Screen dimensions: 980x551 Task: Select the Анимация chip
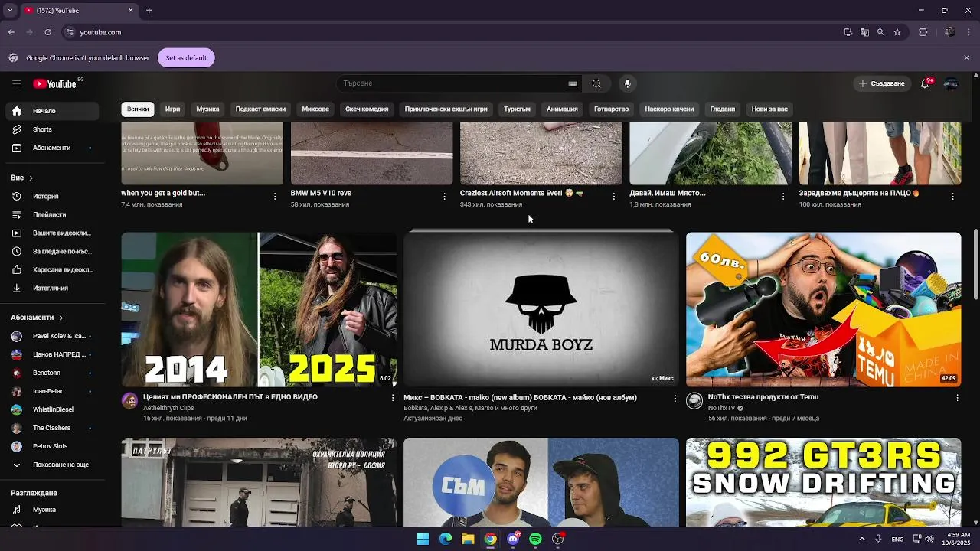pyautogui.click(x=562, y=109)
